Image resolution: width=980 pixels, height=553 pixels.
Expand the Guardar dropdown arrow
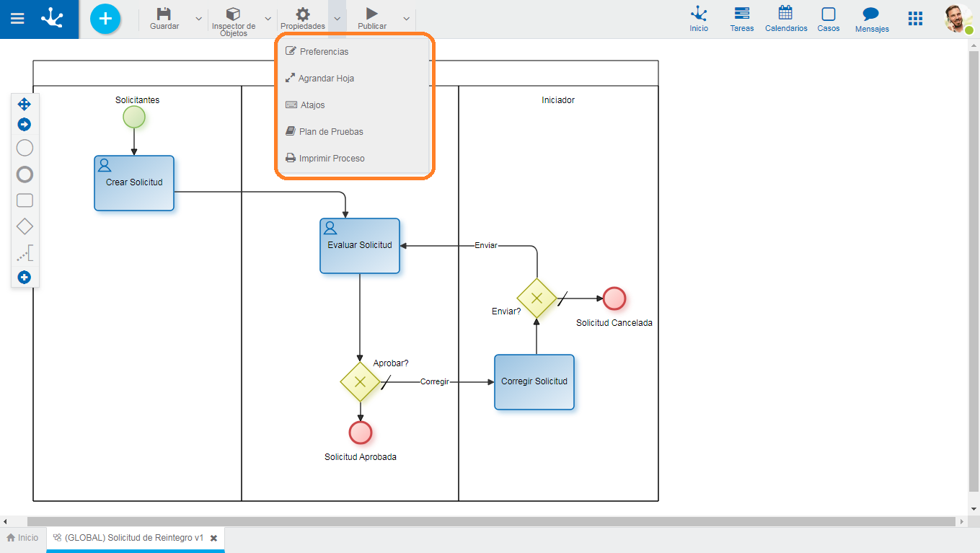[199, 19]
